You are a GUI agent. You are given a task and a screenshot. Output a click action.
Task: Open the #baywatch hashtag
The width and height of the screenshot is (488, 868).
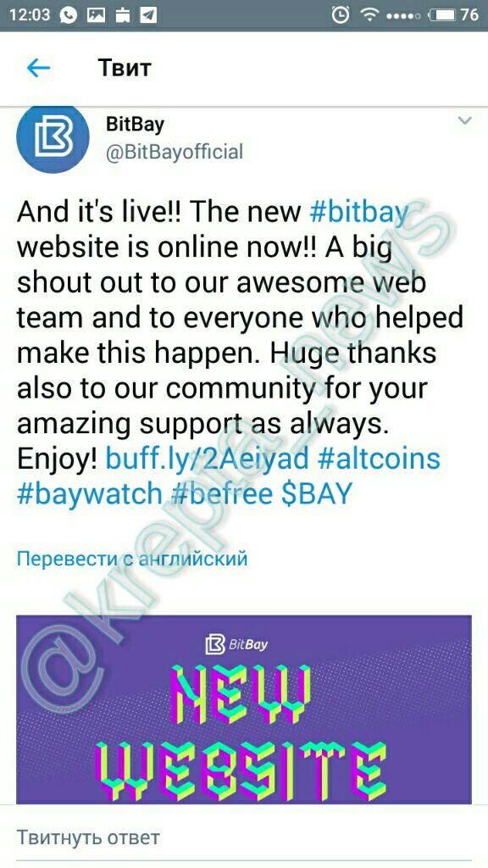click(90, 494)
